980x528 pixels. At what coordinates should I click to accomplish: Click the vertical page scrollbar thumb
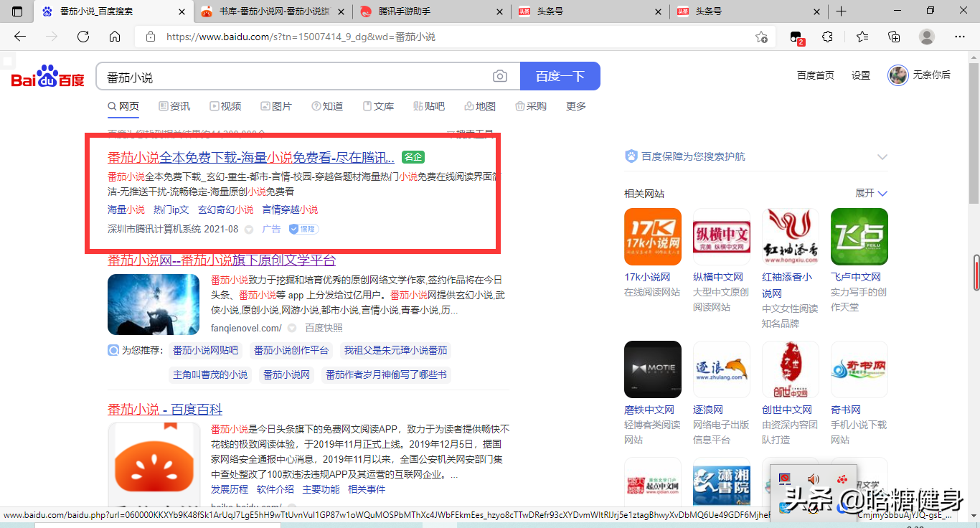tap(976, 273)
